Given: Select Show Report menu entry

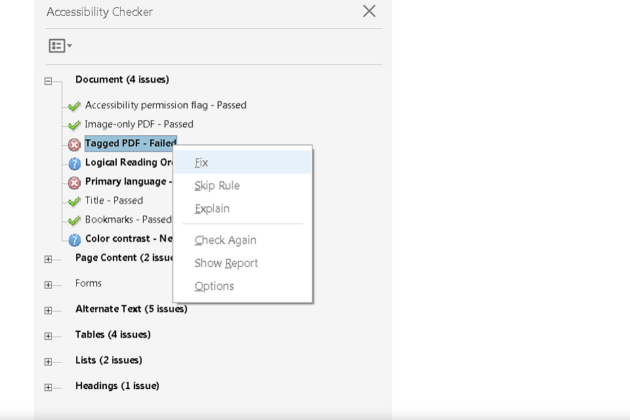Looking at the screenshot, I should click(x=226, y=263).
